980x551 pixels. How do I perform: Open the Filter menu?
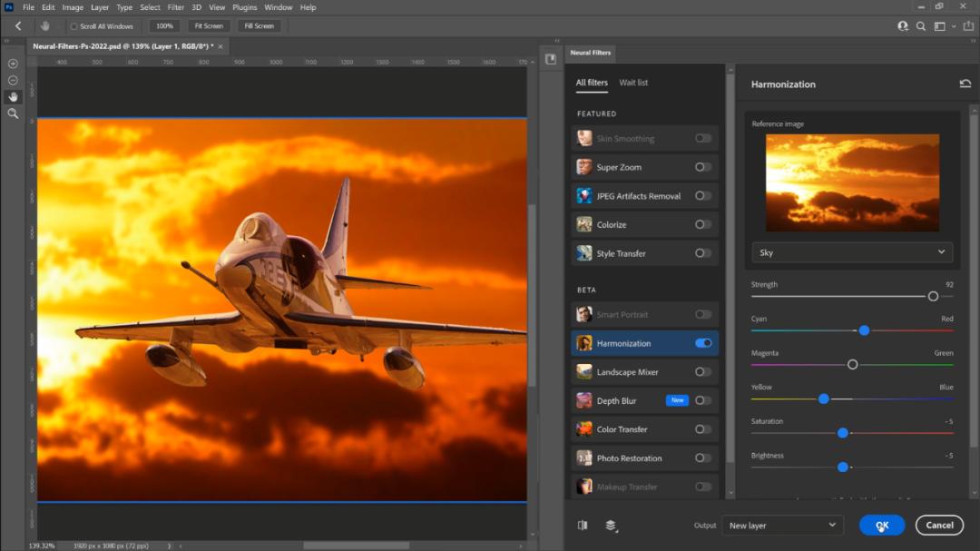(x=175, y=7)
